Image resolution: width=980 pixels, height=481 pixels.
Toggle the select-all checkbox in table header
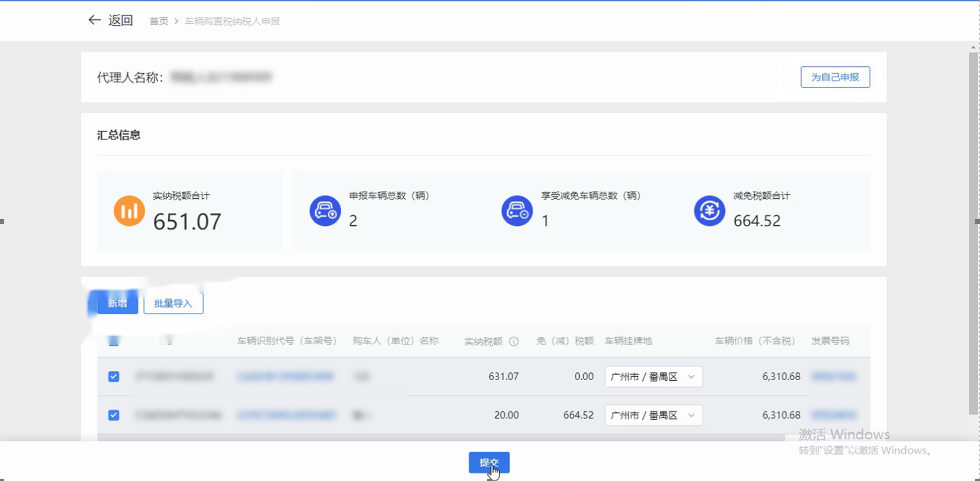coord(114,341)
